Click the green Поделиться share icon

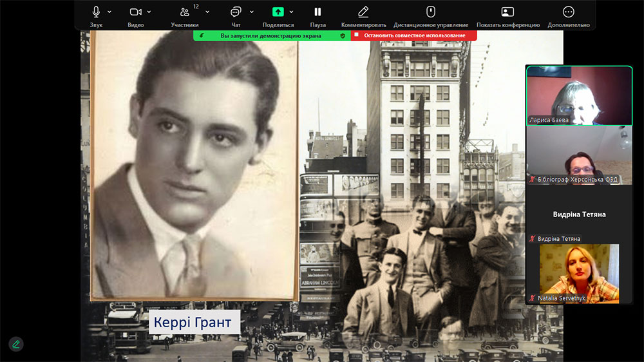[278, 12]
